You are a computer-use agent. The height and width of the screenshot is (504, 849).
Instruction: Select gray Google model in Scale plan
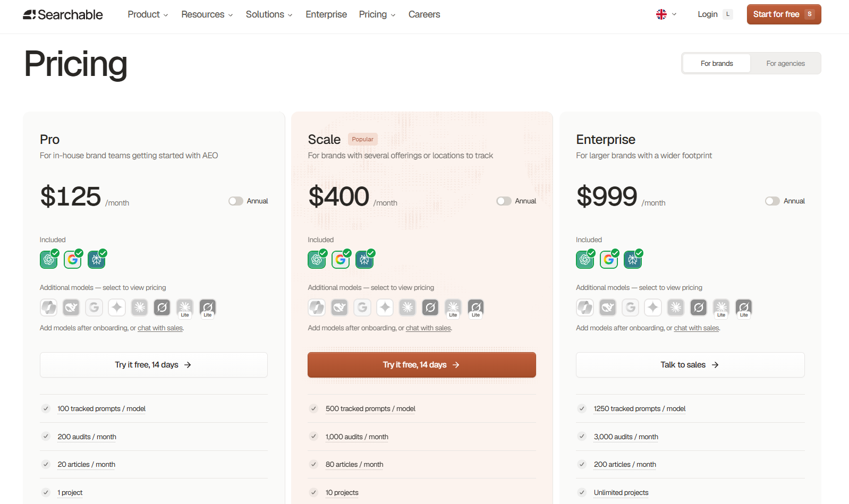[x=362, y=307]
